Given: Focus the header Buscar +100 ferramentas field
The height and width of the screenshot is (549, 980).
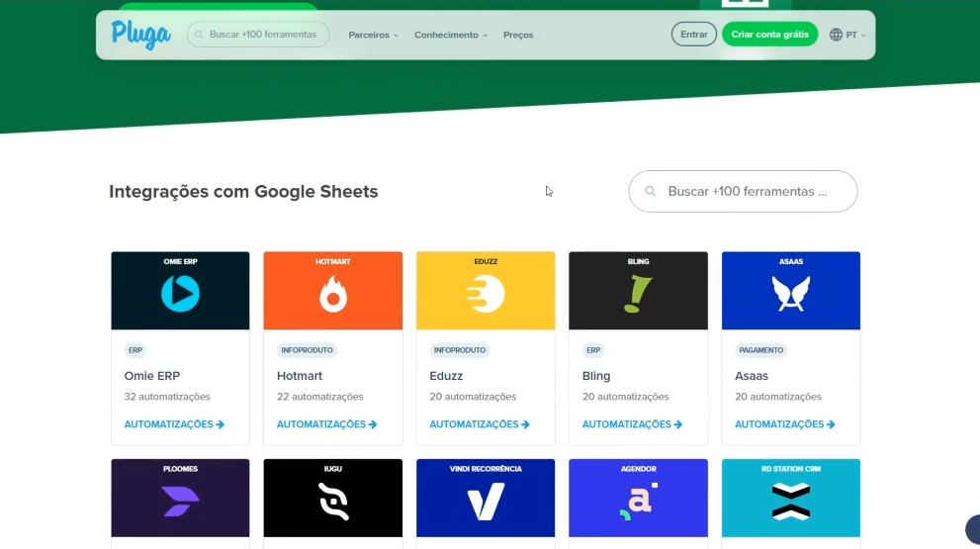Looking at the screenshot, I should pyautogui.click(x=261, y=35).
